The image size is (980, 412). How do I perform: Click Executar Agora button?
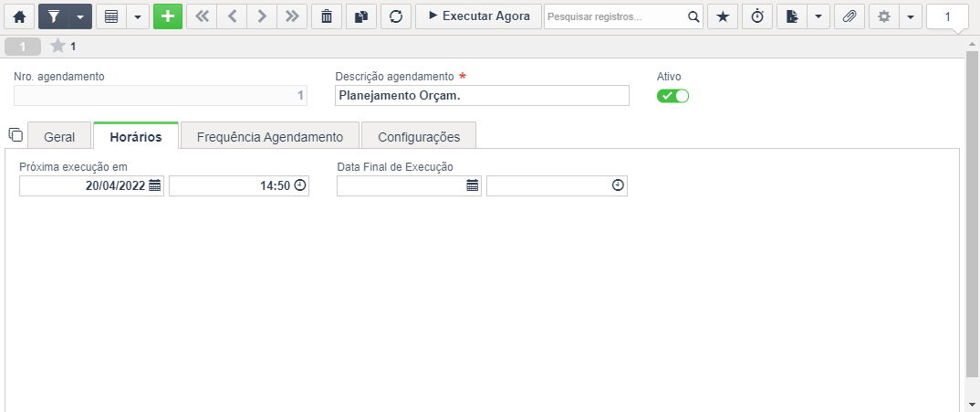point(478,17)
